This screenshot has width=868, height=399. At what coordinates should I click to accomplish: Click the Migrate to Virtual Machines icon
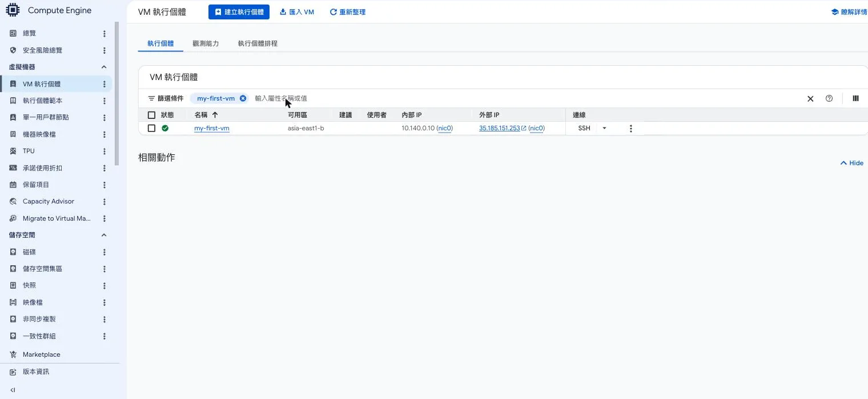[13, 218]
